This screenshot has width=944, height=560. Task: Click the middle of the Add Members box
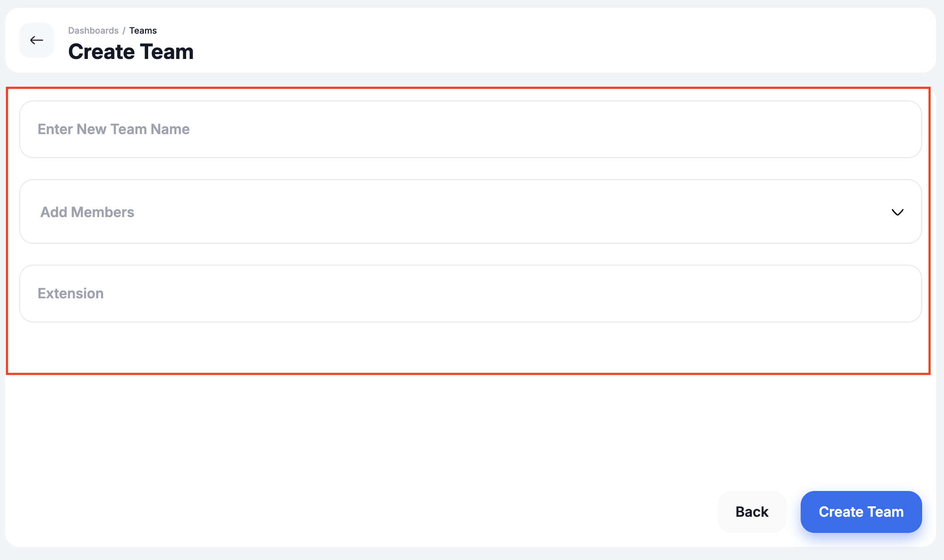(x=471, y=211)
